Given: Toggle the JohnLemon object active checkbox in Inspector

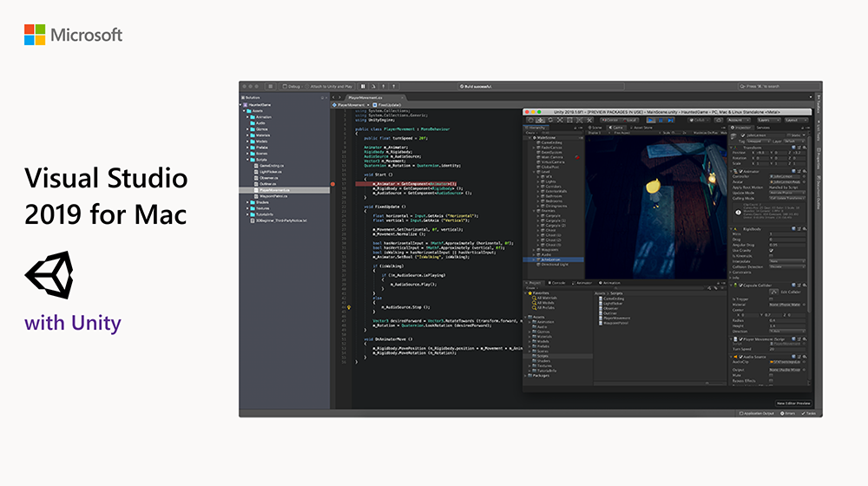Looking at the screenshot, I should pos(743,135).
